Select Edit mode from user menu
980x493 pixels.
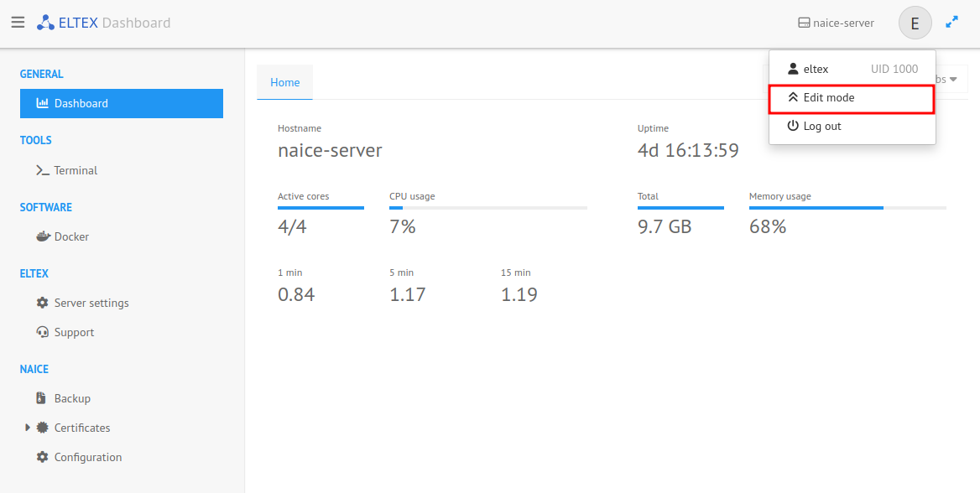click(x=852, y=98)
